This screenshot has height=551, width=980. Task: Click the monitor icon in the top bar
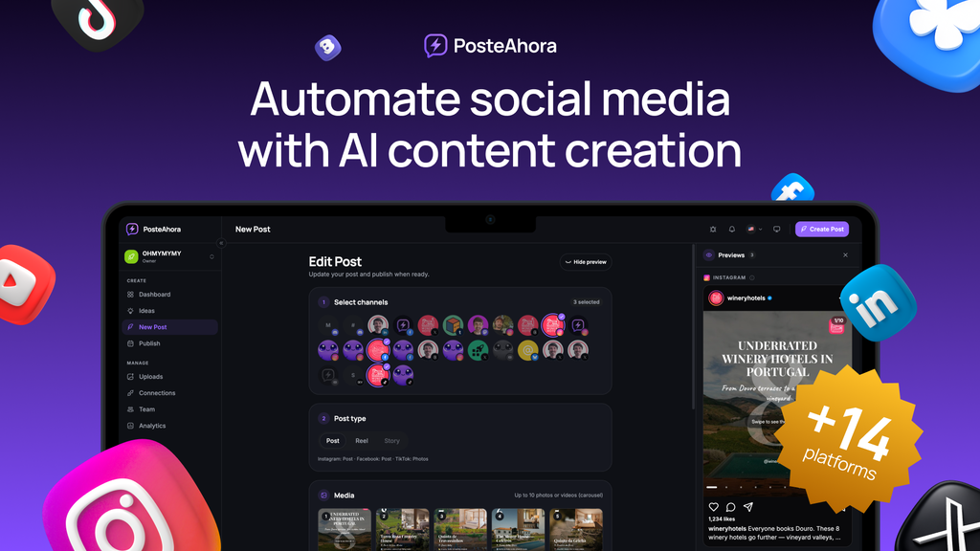point(777,230)
